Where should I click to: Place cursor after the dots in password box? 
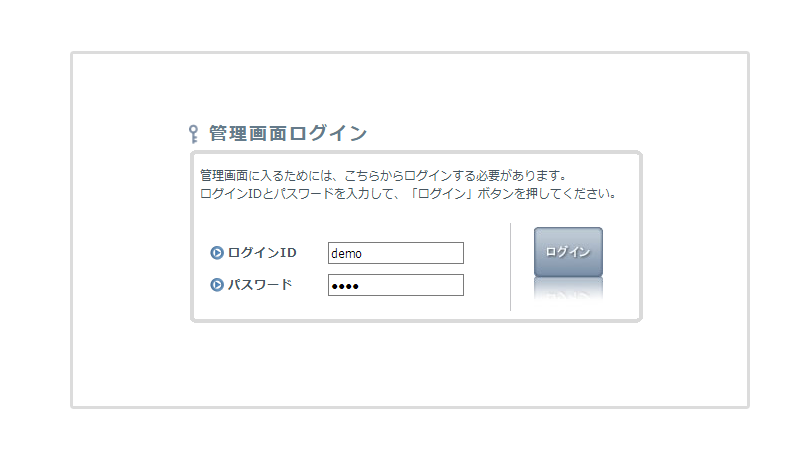pos(361,287)
